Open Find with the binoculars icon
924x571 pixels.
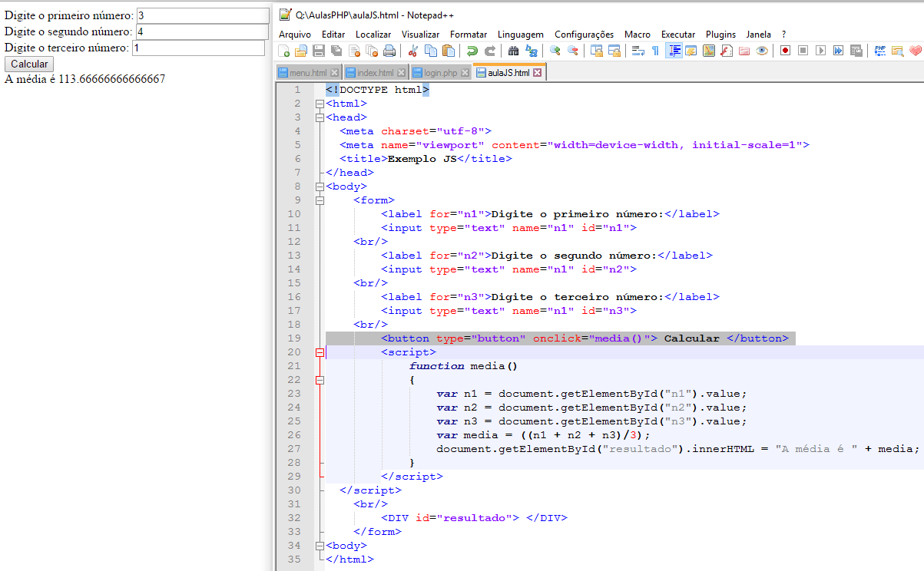tap(513, 51)
